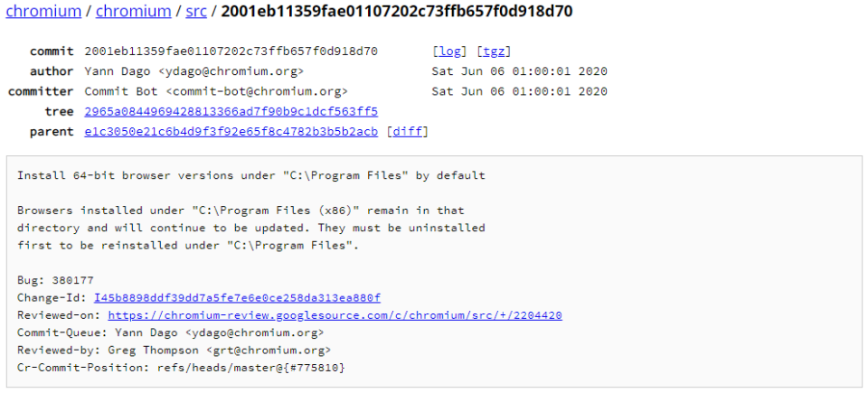Image resolution: width=868 pixels, height=393 pixels.
Task: Click the Bug: 380177 line
Action: pyautogui.click(x=55, y=280)
